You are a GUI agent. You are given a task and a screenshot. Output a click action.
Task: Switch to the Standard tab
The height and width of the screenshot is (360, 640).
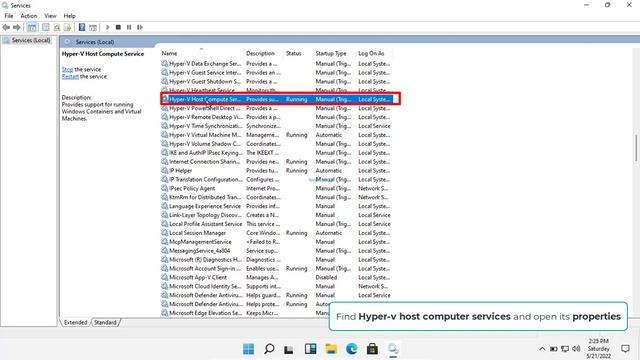point(105,322)
